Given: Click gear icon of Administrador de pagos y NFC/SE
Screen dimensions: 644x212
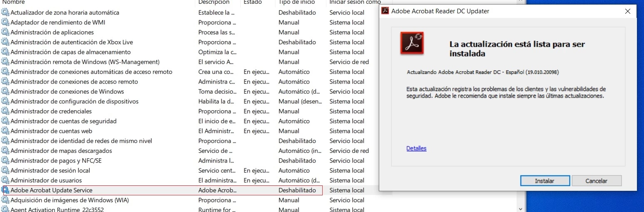Looking at the screenshot, I should [x=5, y=161].
